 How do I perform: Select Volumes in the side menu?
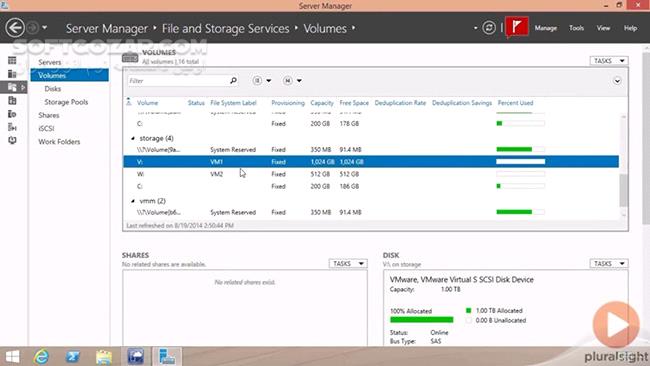pos(69,75)
